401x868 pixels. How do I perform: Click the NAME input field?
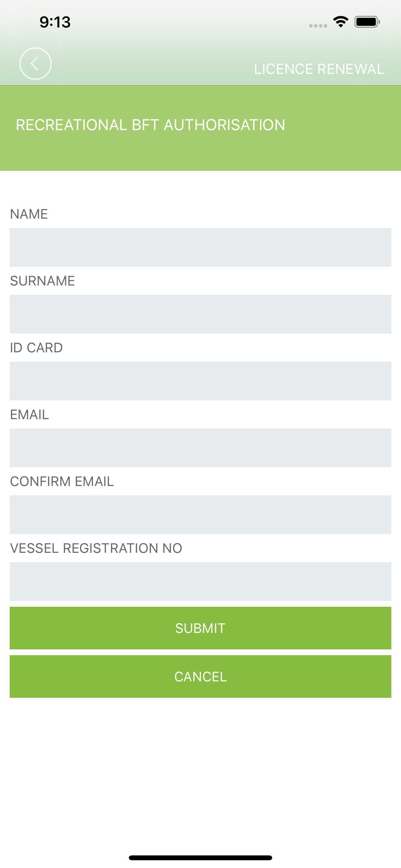(x=200, y=247)
